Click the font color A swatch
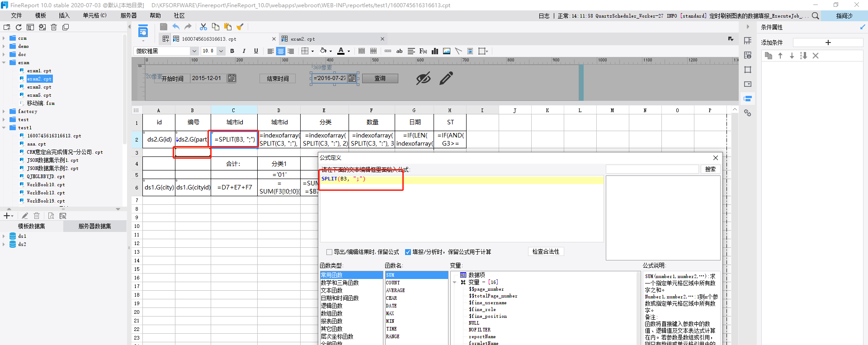 [341, 51]
